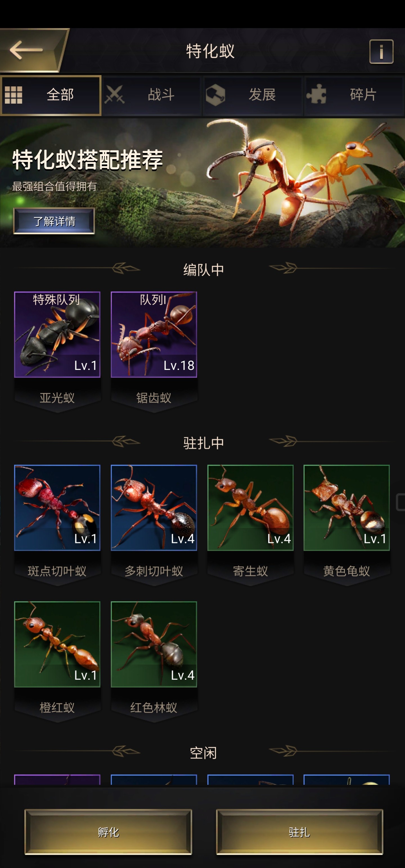
Task: Open the 橙红蚁 card
Action: point(57,662)
